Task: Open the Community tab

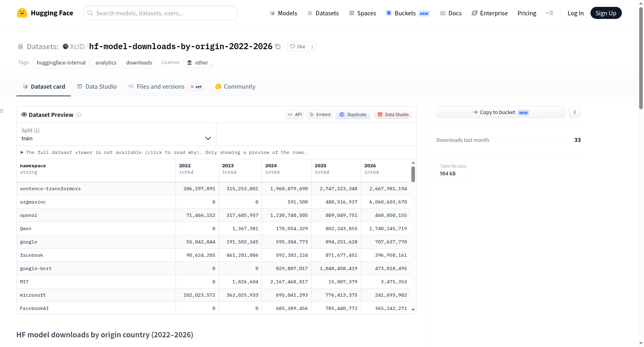Action: [x=235, y=86]
